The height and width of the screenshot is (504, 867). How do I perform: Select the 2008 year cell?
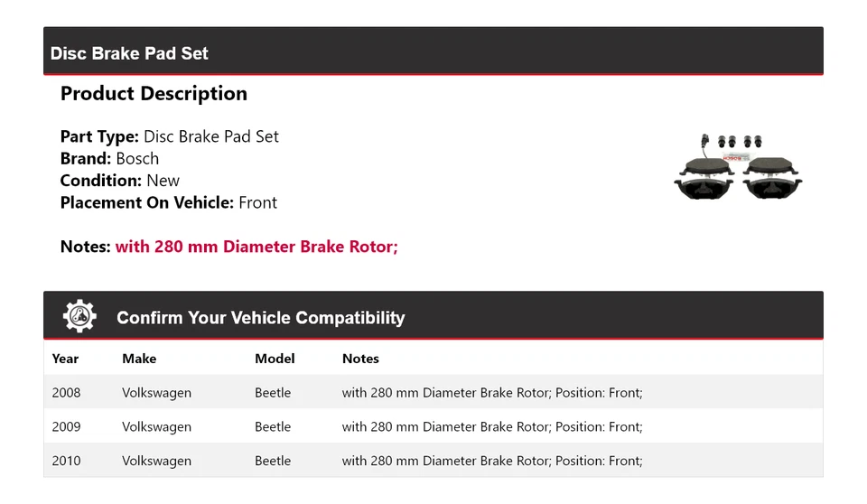pos(66,392)
